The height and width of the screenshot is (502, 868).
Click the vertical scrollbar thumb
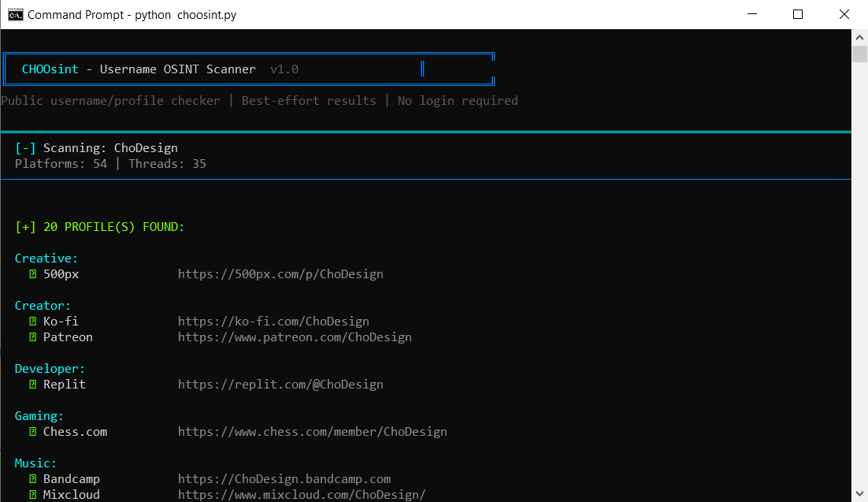tap(859, 54)
